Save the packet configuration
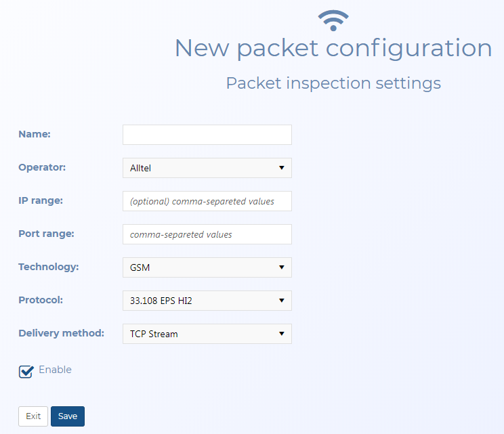 pyautogui.click(x=68, y=416)
